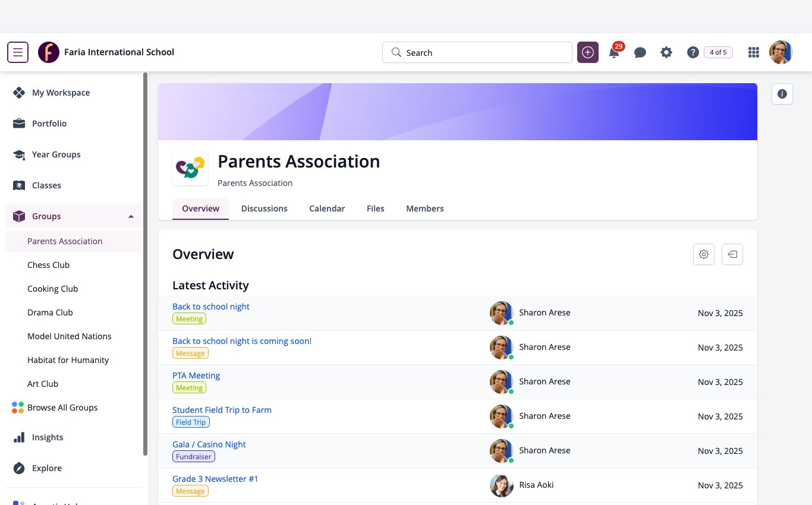The height and width of the screenshot is (505, 812).
Task: Click the 4 of 5 progress badge
Action: coord(718,52)
